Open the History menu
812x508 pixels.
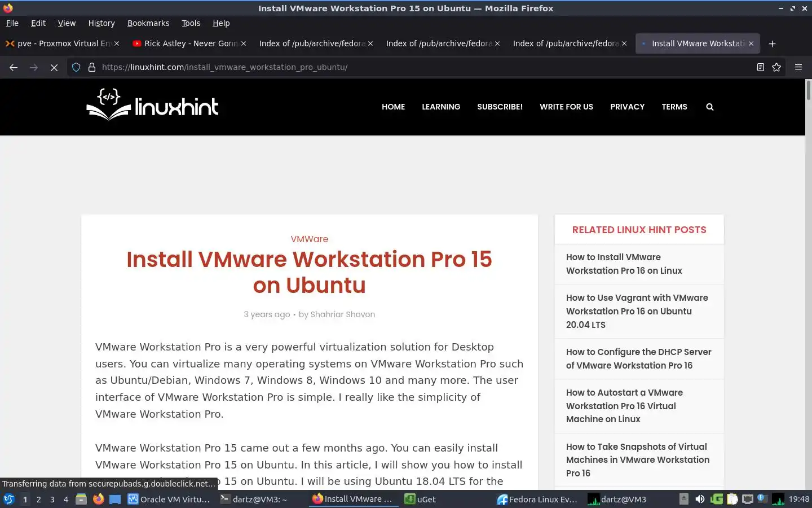(x=101, y=23)
